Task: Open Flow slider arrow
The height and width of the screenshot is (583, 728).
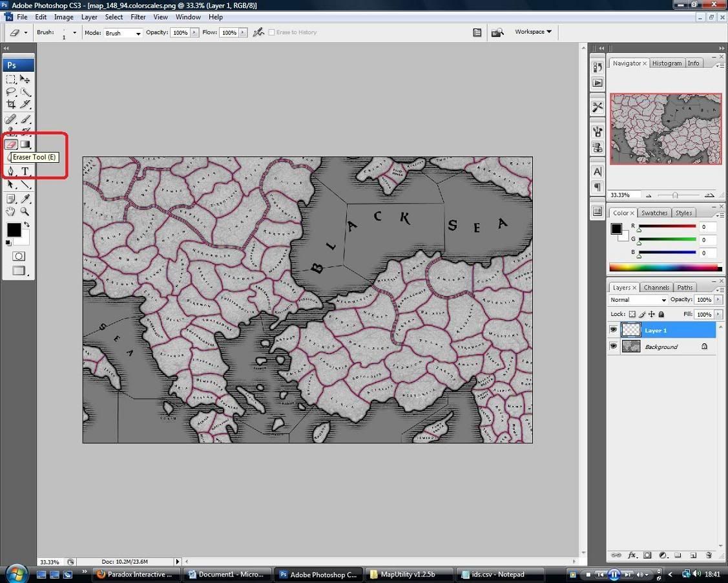Action: click(243, 32)
